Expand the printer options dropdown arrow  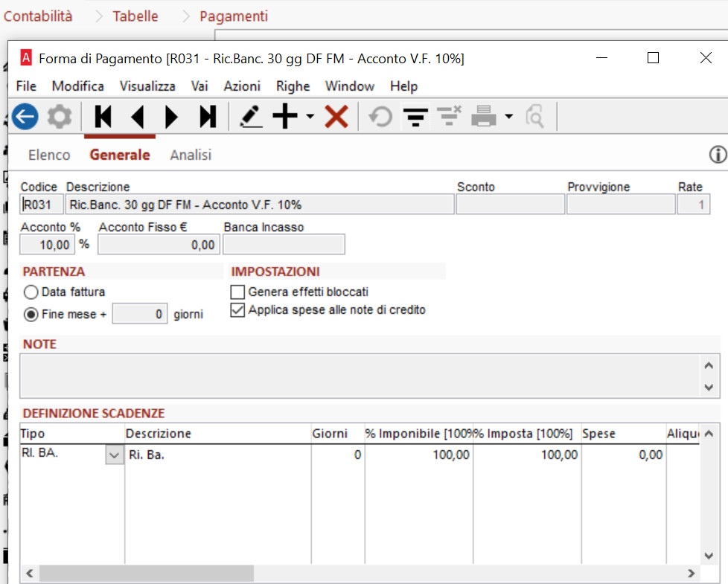(509, 116)
